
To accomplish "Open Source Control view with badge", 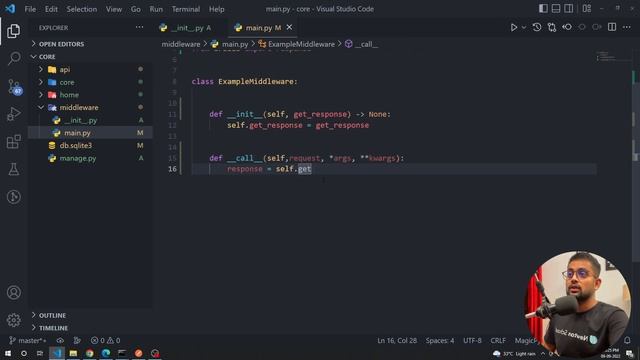I will [14, 87].
